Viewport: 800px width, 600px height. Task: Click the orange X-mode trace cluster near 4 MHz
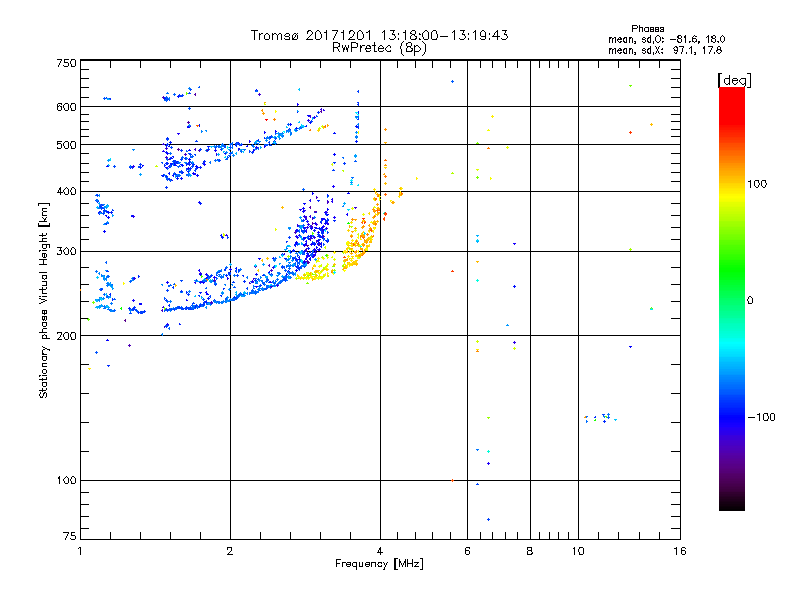pos(362,232)
